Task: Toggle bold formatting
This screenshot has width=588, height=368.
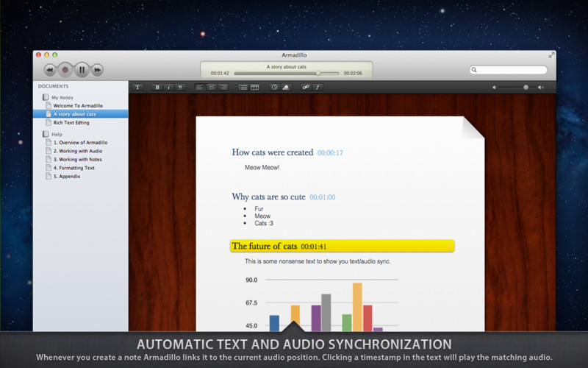Action: 157,87
